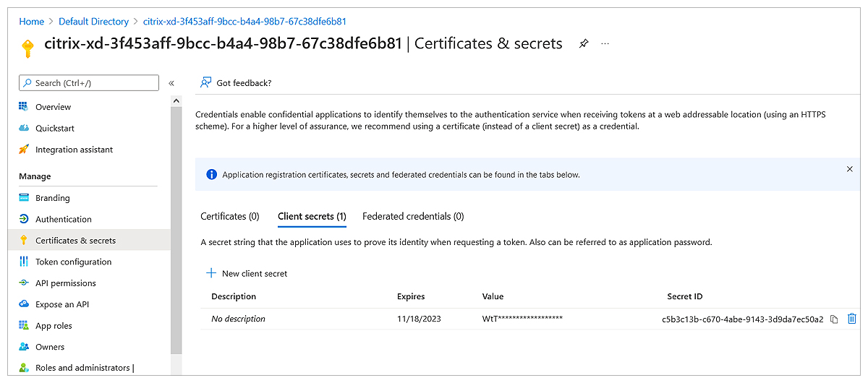Select the Client secrets (1) tab
Screen dimensions: 868x383
[x=312, y=216]
